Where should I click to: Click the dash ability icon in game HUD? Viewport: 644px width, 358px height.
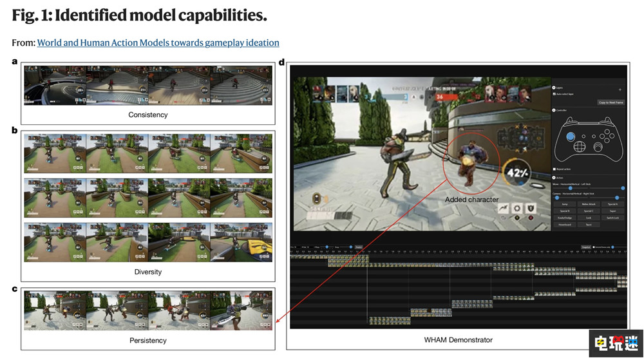tap(502, 208)
